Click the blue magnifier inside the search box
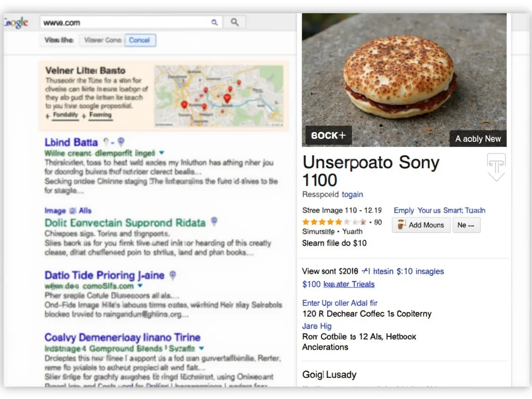 click(214, 22)
